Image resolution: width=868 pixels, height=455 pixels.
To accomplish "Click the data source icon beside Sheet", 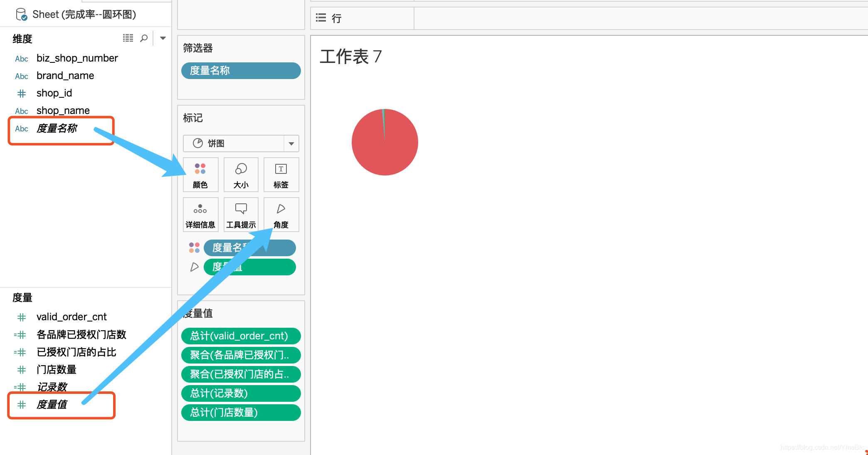I will coord(21,15).
